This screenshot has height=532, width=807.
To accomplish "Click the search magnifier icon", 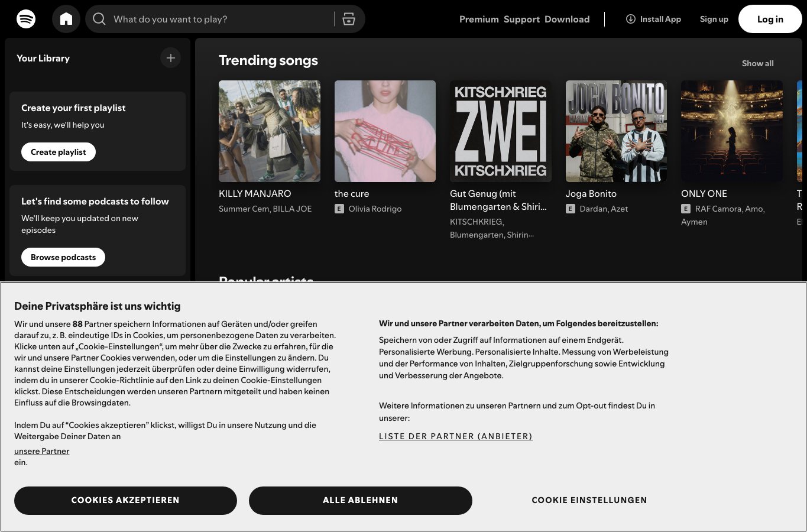I will coord(99,19).
